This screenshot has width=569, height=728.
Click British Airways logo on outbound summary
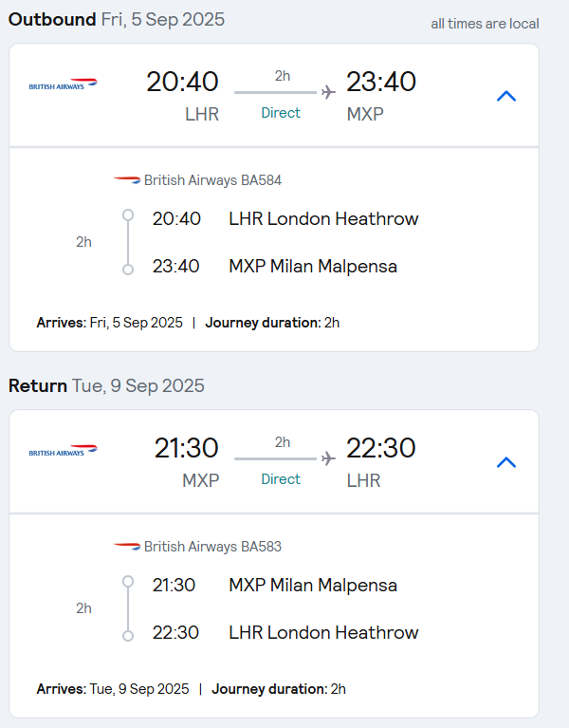[64, 84]
